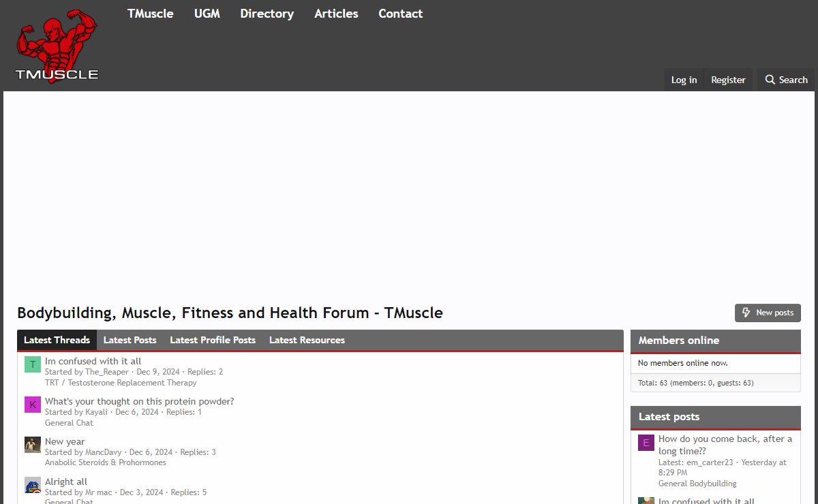Open Mr mac's profile link
This screenshot has height=504, width=818.
coord(99,492)
